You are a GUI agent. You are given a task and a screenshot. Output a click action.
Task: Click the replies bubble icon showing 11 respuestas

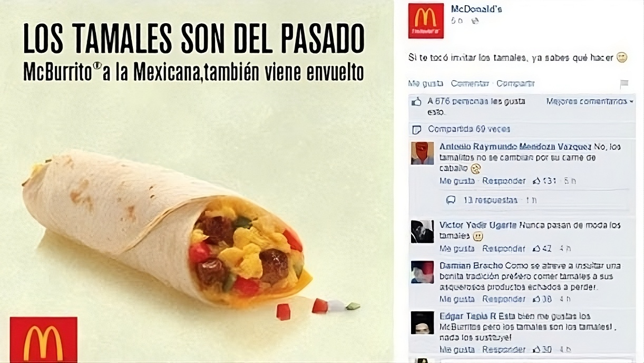(x=451, y=200)
